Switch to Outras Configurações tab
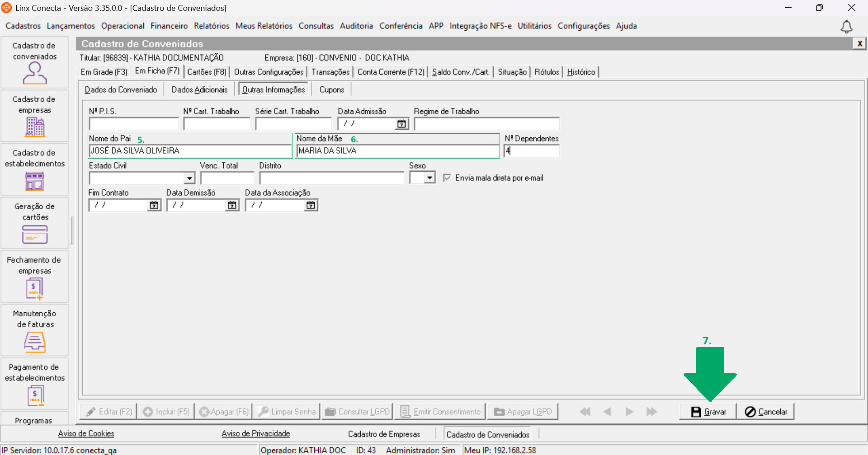Screen dimensions: 868x455 tap(269, 72)
